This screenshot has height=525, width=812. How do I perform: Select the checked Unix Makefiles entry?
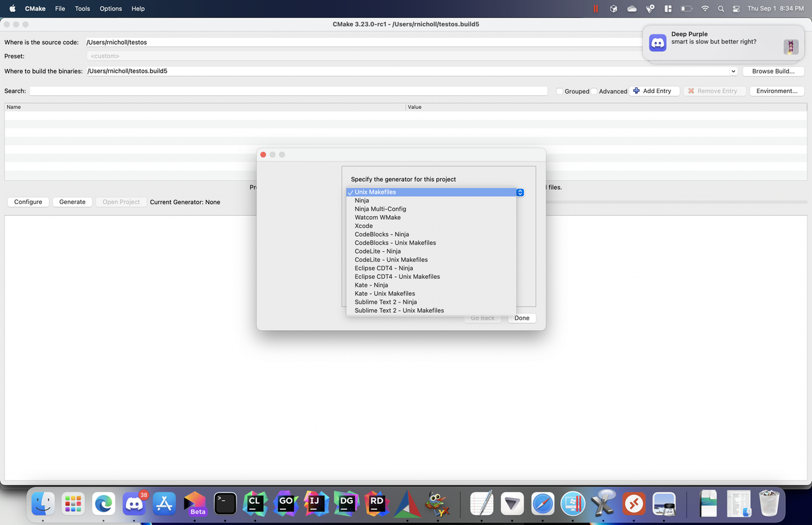(x=431, y=192)
